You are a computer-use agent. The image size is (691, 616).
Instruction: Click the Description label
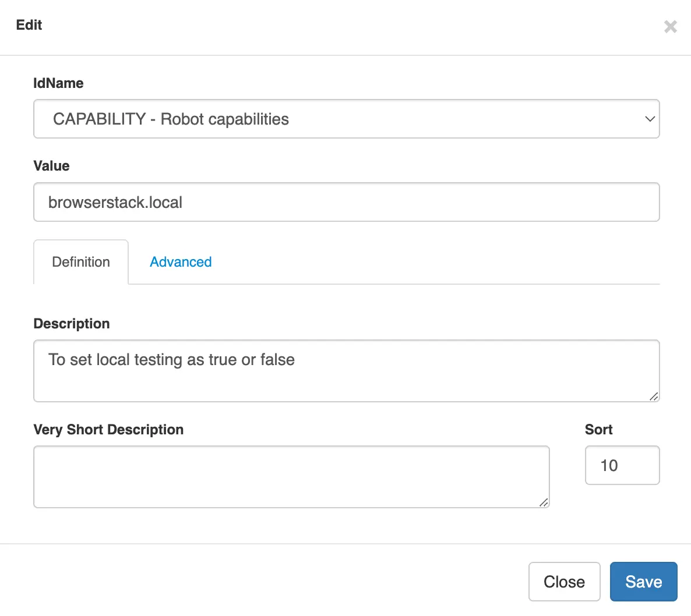coord(72,324)
